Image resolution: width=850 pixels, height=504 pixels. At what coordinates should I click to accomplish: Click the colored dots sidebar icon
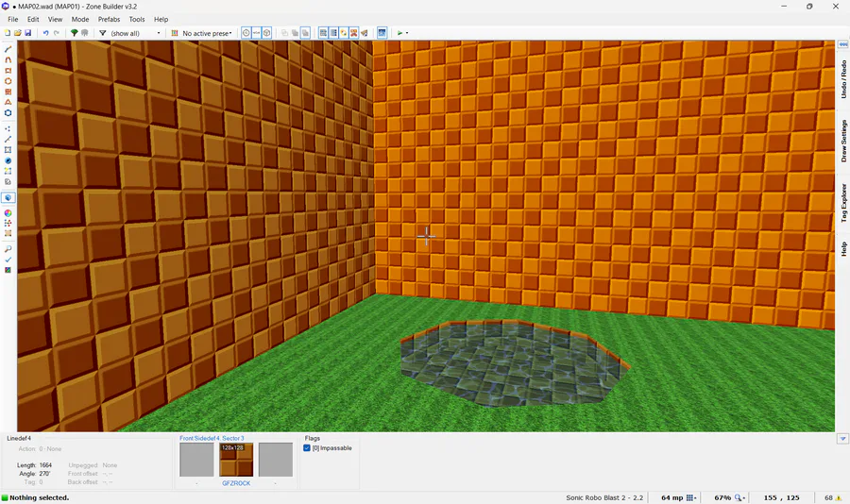(x=8, y=224)
